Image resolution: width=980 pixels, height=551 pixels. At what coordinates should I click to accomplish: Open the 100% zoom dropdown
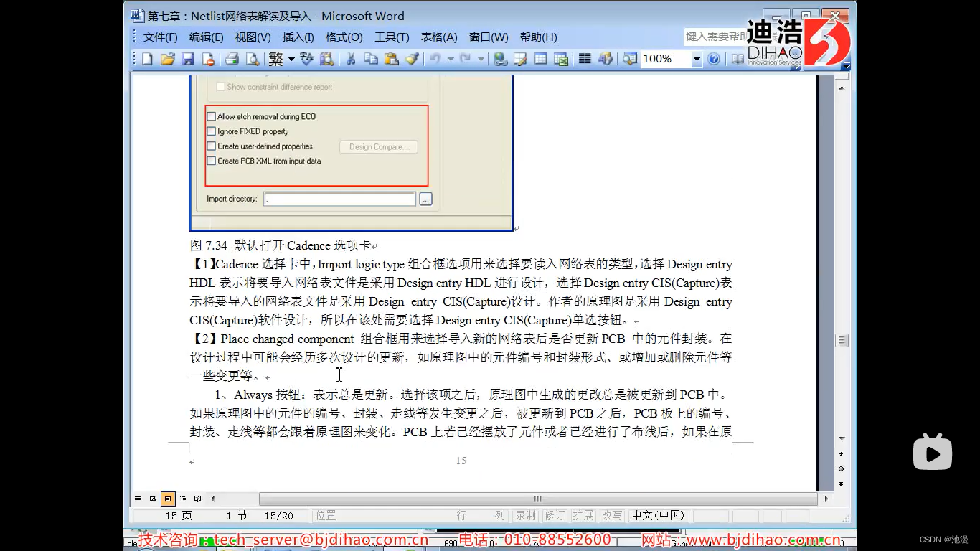[x=697, y=60]
